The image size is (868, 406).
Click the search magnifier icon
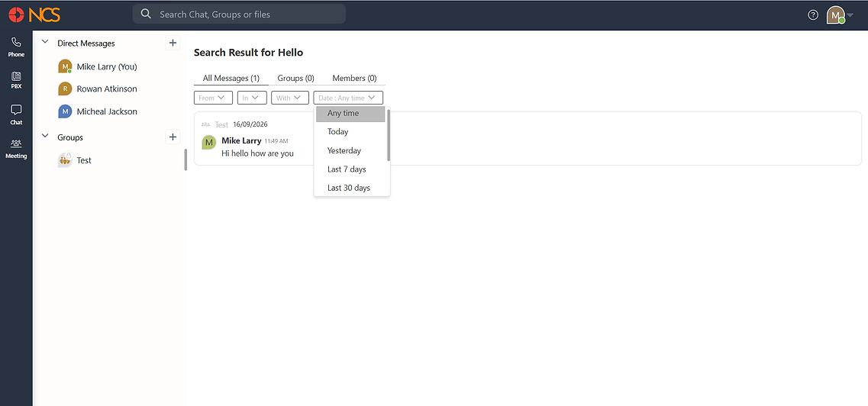pos(146,14)
